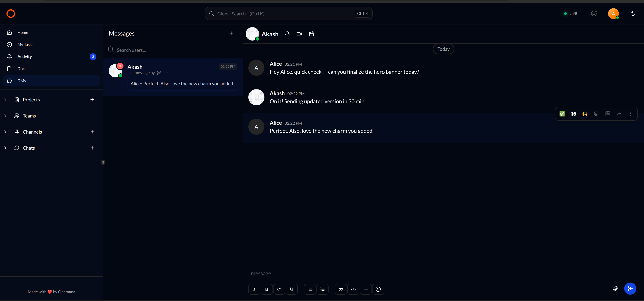Viewport: 644px width, 301px height.
Task: Send the message with the blue button
Action: click(x=630, y=289)
